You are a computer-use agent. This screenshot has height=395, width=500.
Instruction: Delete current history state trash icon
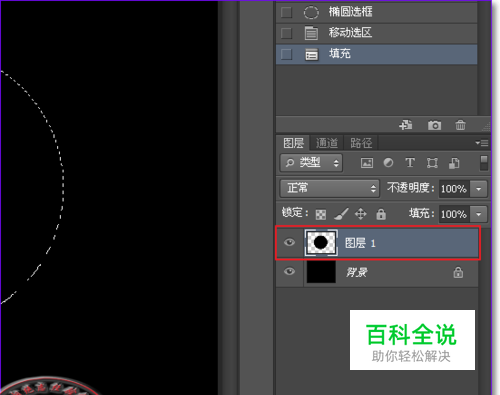460,125
